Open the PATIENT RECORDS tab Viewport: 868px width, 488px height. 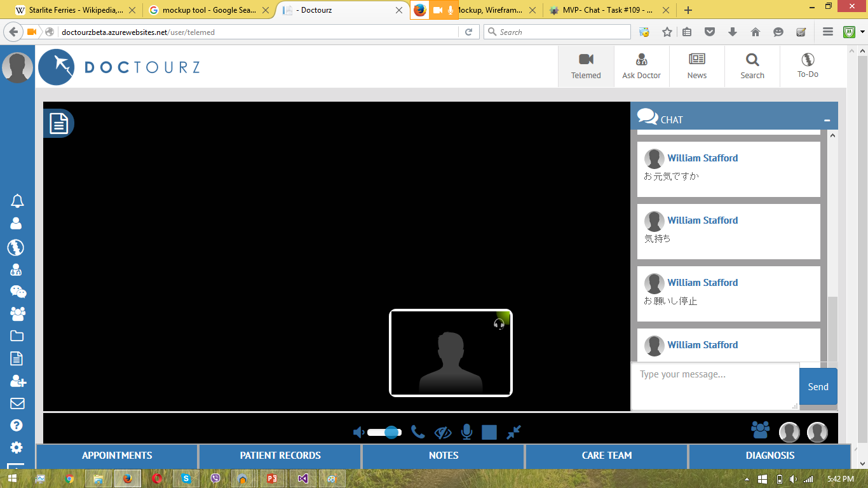coord(280,456)
